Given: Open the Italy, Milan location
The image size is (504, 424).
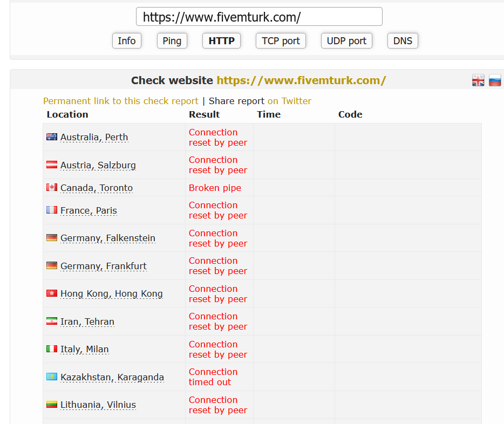Looking at the screenshot, I should (85, 349).
